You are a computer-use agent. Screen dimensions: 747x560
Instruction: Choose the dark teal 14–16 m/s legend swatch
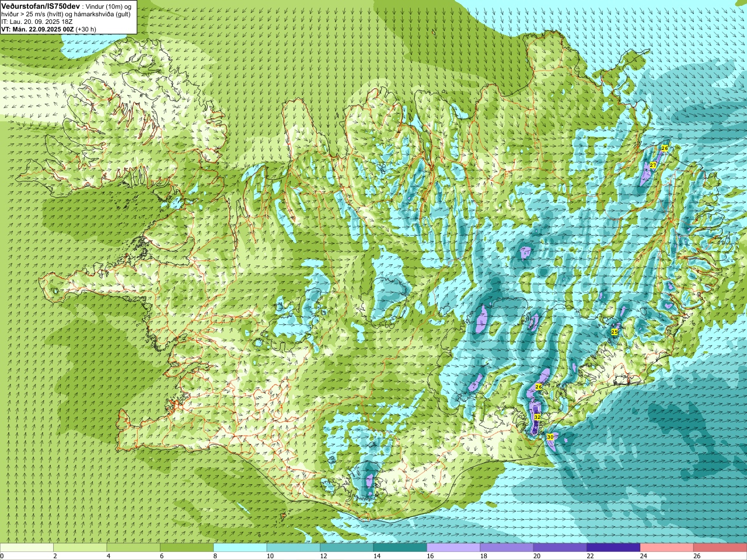tap(400, 548)
